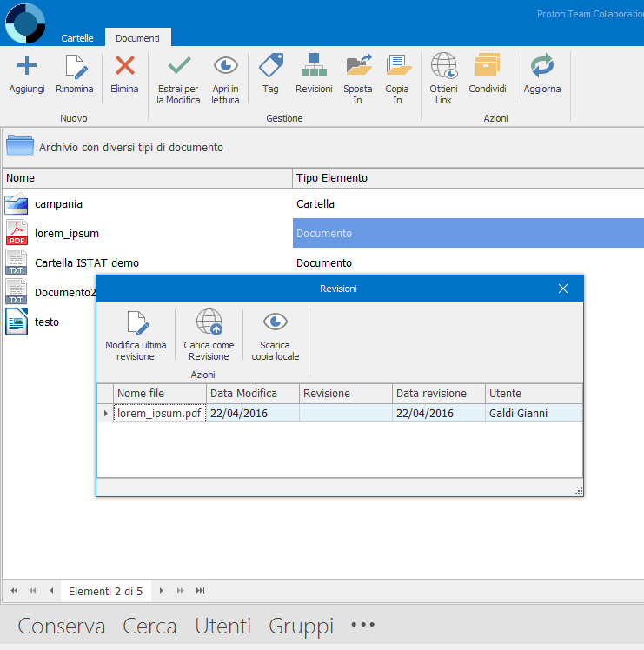Click the Aggiorna refresh icon
This screenshot has width=644, height=650.
(542, 65)
